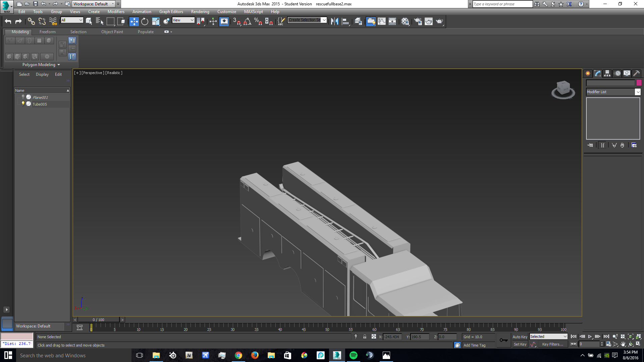This screenshot has height=362, width=644.
Task: Toggle the 3D Snaps button
Action: pos(236,21)
